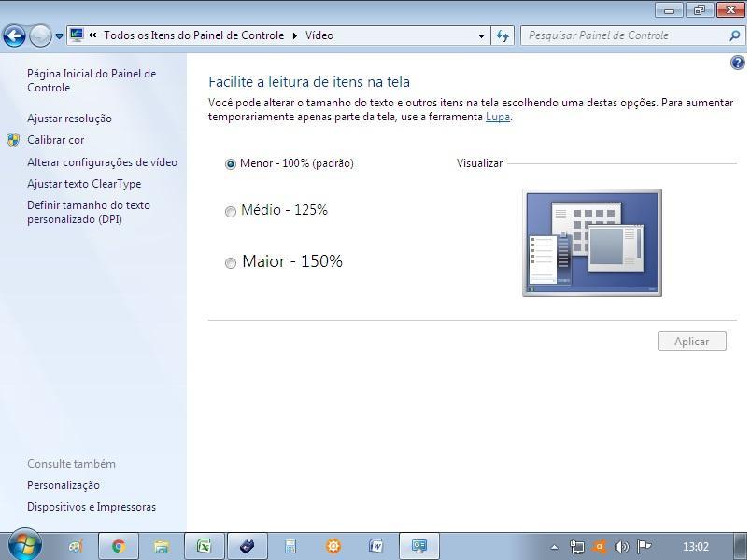Open the blue tag app in taskbar

pyautogui.click(x=248, y=546)
